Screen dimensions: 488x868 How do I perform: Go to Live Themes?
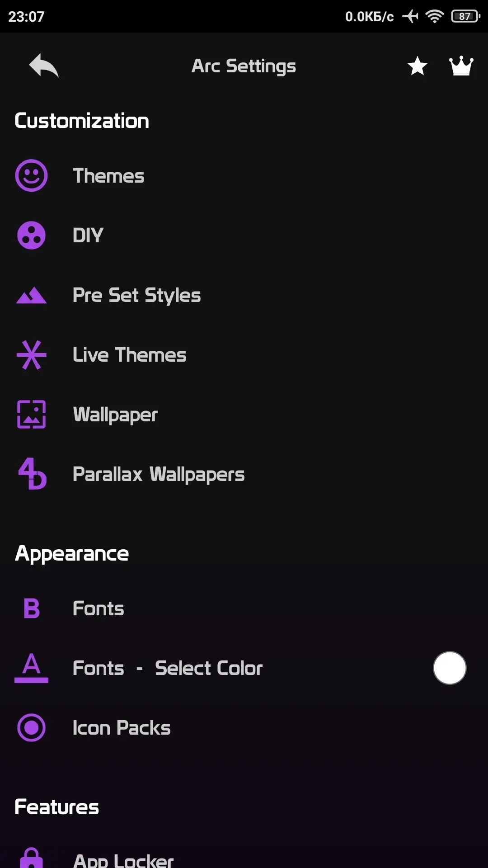pyautogui.click(x=129, y=355)
